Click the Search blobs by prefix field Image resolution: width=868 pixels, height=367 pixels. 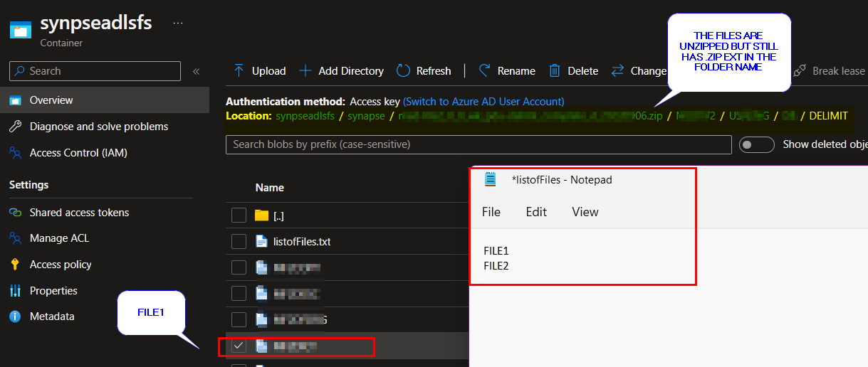[479, 144]
